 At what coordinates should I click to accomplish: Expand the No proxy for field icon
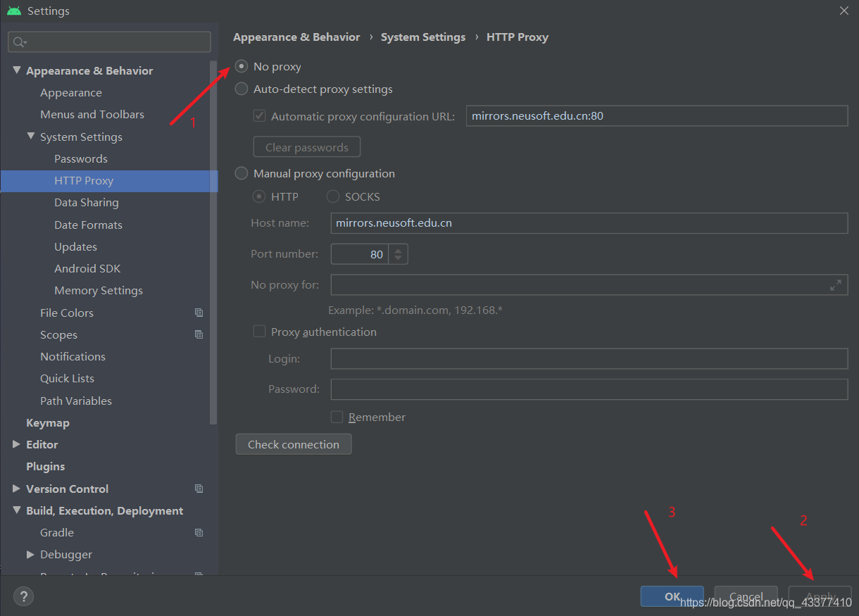tap(836, 285)
